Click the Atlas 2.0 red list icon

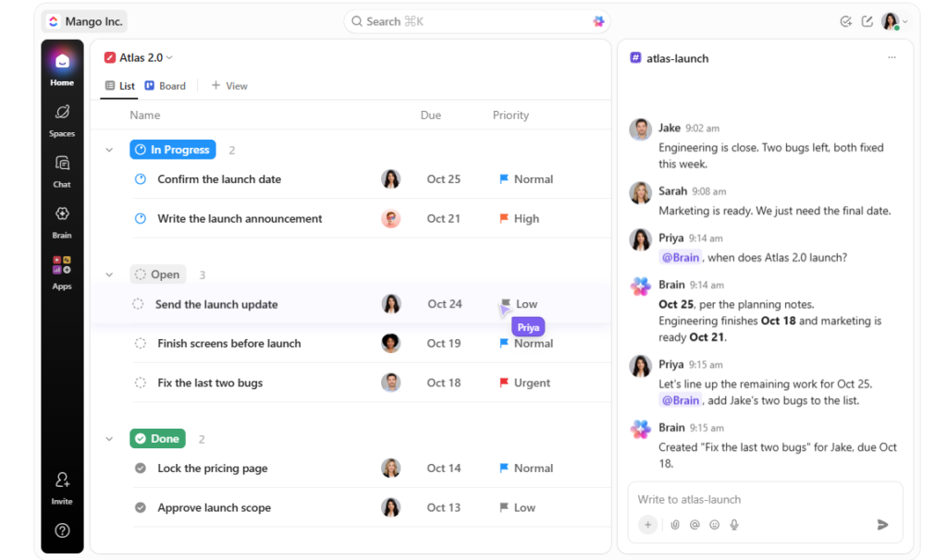(x=109, y=57)
